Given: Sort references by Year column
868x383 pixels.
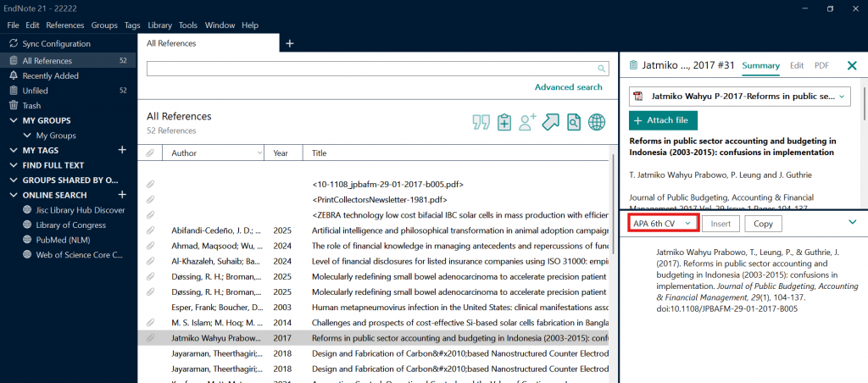Looking at the screenshot, I should point(283,153).
